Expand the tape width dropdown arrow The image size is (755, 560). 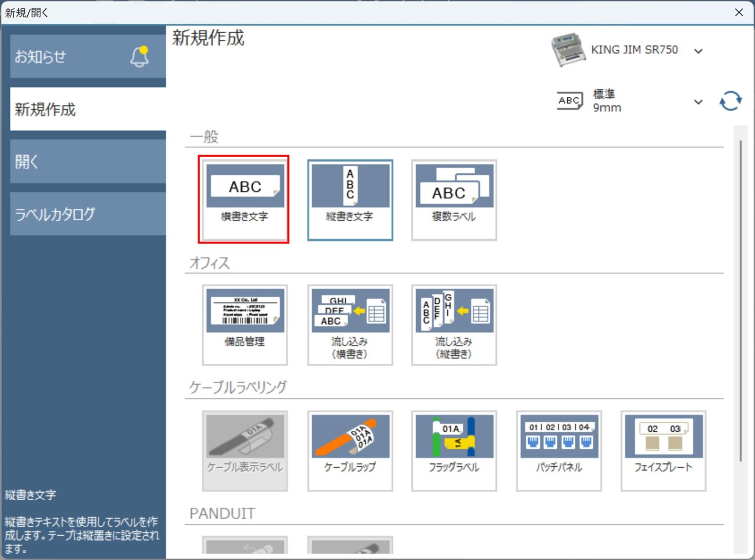coord(698,102)
